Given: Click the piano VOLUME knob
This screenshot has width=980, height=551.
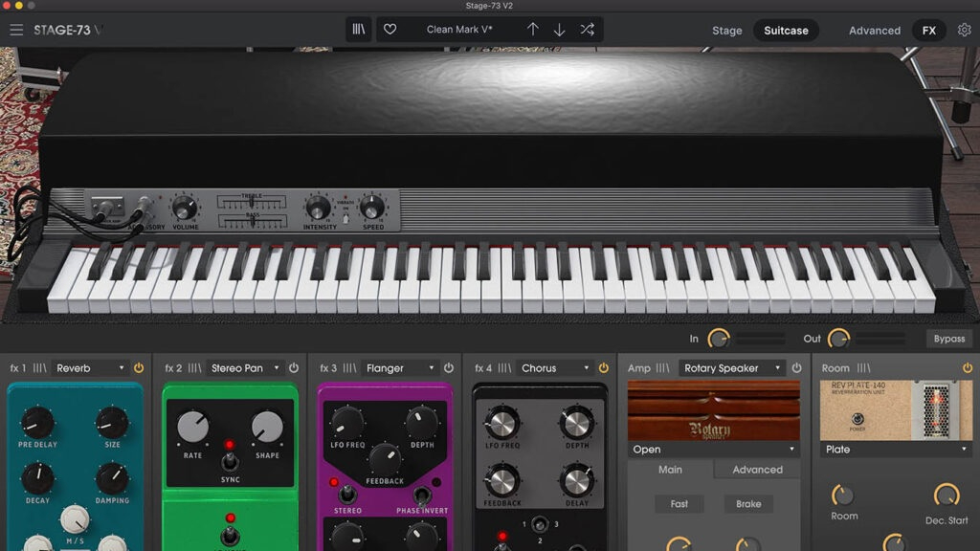Looking at the screenshot, I should [x=185, y=209].
